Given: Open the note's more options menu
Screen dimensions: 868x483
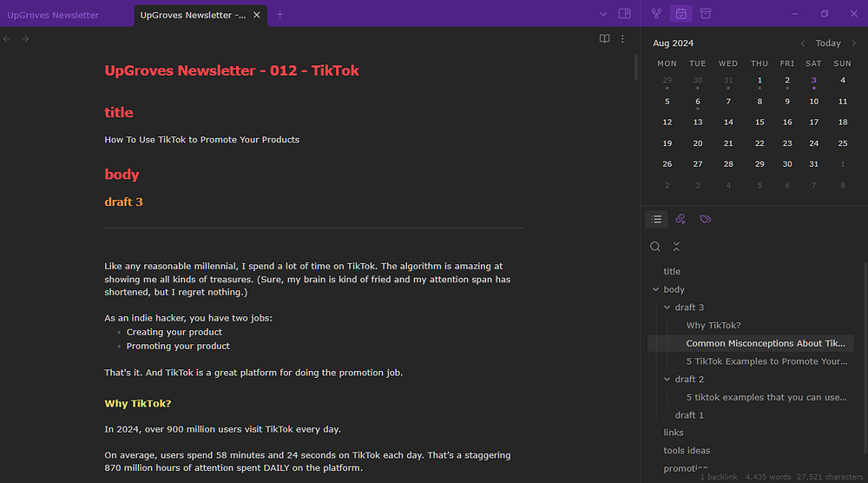Looking at the screenshot, I should point(622,39).
